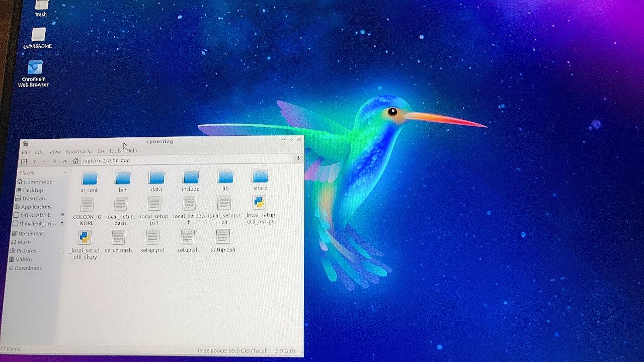Viewport: 644px width, 362px height.
Task: Open the Help menu
Action: click(132, 151)
